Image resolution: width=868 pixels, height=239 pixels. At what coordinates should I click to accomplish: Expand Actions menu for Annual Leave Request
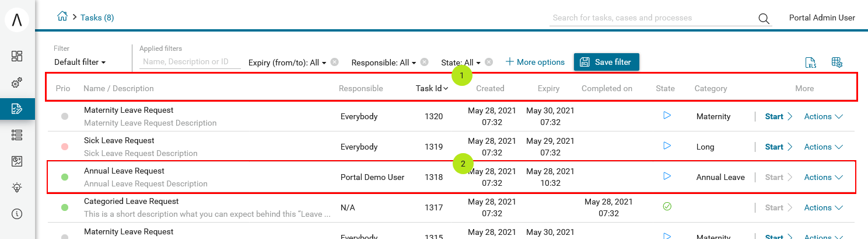pyautogui.click(x=824, y=177)
